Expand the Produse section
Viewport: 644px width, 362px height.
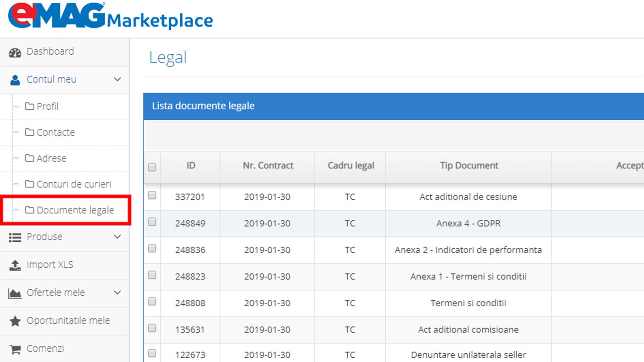(x=117, y=237)
